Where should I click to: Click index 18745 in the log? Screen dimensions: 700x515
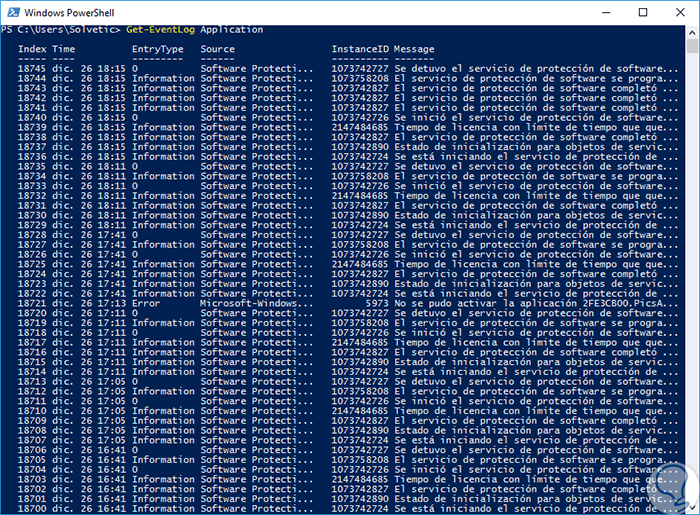click(32, 69)
